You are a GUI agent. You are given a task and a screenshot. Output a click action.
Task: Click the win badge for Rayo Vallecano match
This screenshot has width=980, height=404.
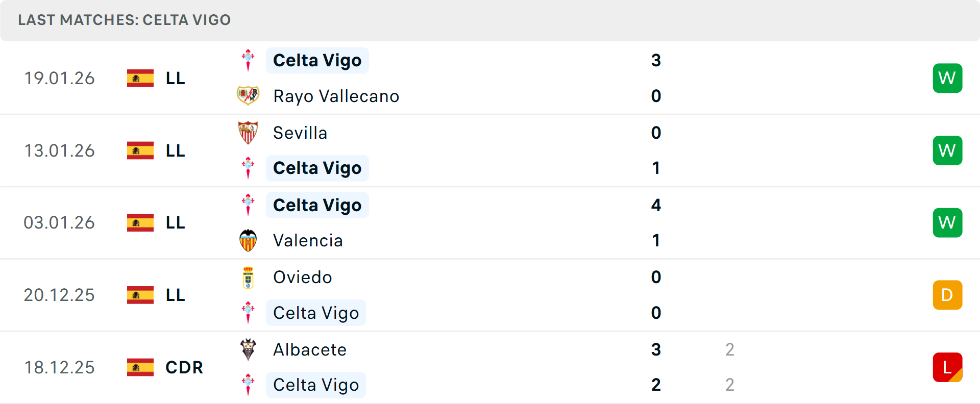[x=947, y=78]
